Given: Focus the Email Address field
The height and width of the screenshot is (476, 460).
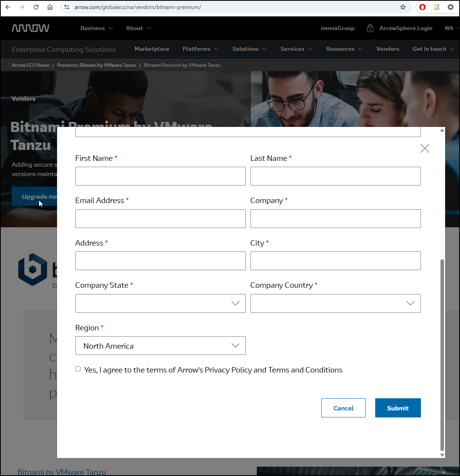Looking at the screenshot, I should [x=161, y=219].
